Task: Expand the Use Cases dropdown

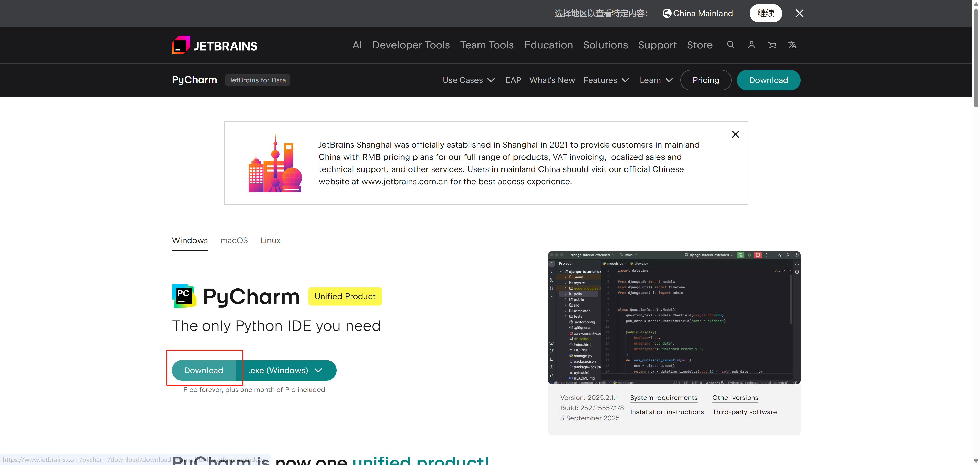Action: point(468,80)
